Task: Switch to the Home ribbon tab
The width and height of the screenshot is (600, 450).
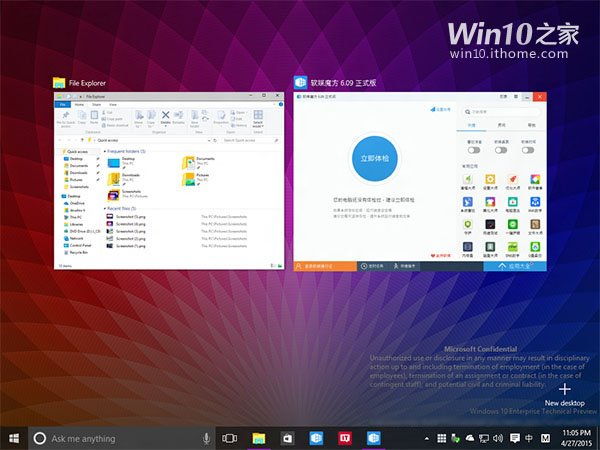Action: click(x=79, y=104)
